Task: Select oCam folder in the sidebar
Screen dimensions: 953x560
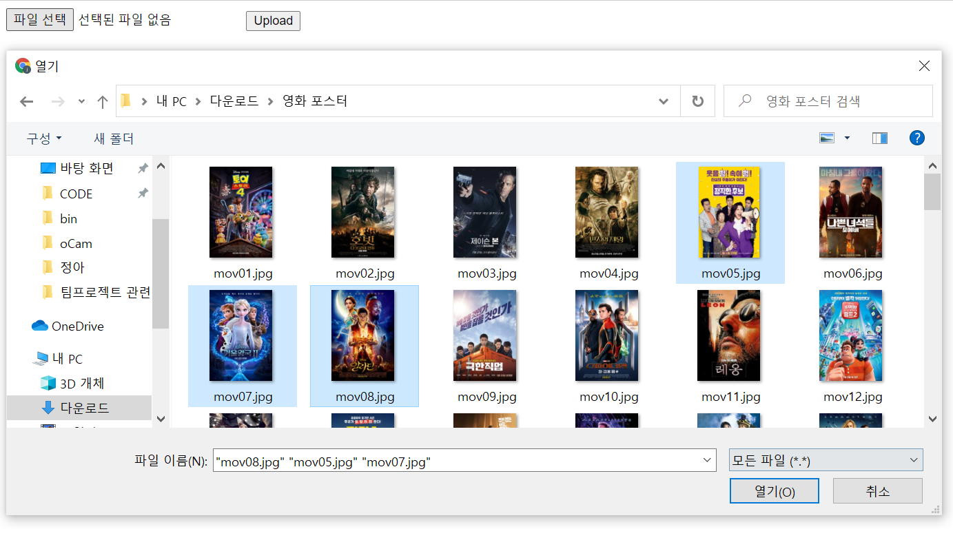Action: 76,243
